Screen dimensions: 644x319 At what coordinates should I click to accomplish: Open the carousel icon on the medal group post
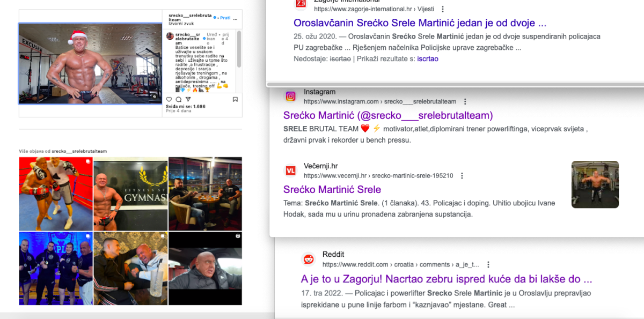click(88, 236)
